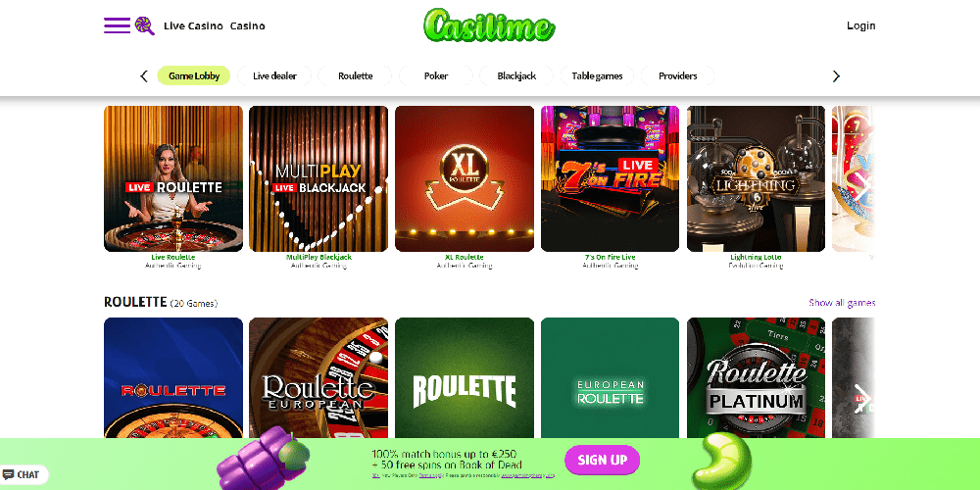980x490 pixels.
Task: Click the Casilime logo
Action: pyautogui.click(x=489, y=25)
